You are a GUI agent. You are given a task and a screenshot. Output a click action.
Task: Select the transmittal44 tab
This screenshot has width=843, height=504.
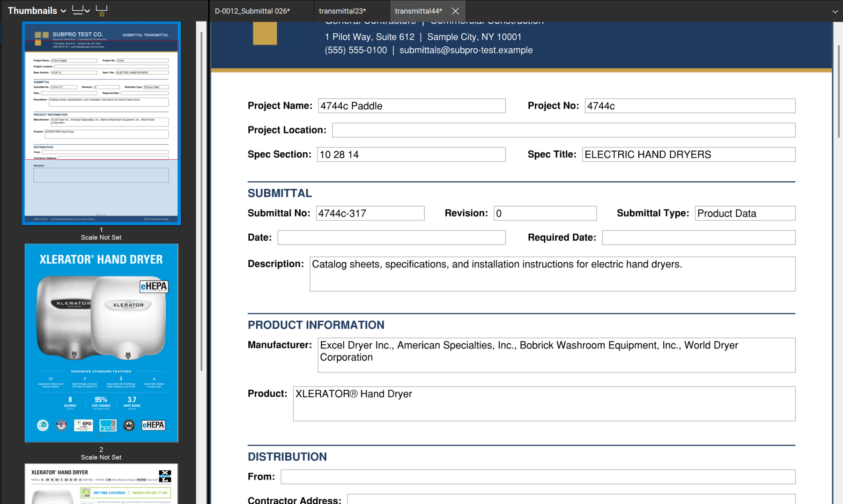418,11
